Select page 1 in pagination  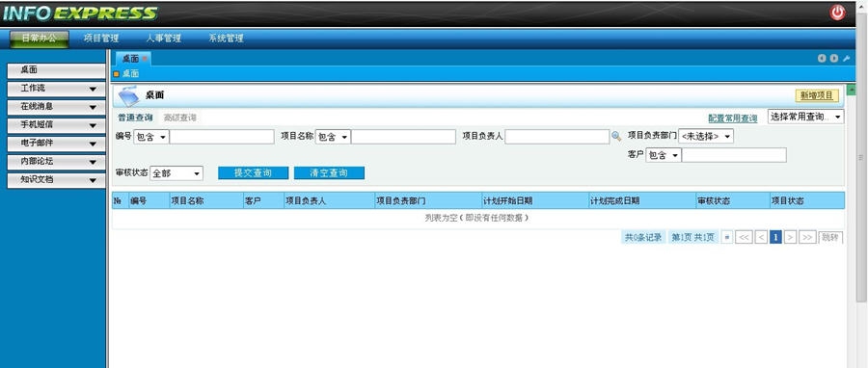(775, 238)
